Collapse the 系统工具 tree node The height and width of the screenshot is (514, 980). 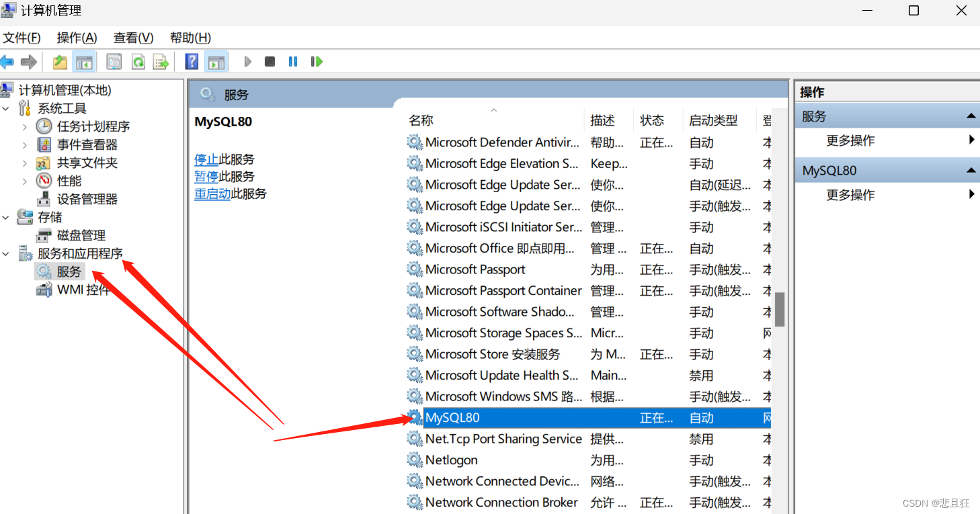tap(6, 108)
